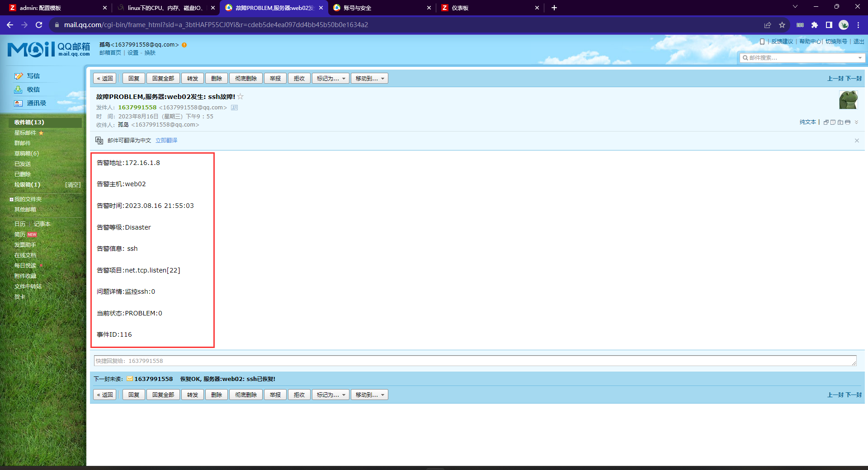The width and height of the screenshot is (868, 470).
Task: Switch to linux下的CPU tab
Action: 165,8
